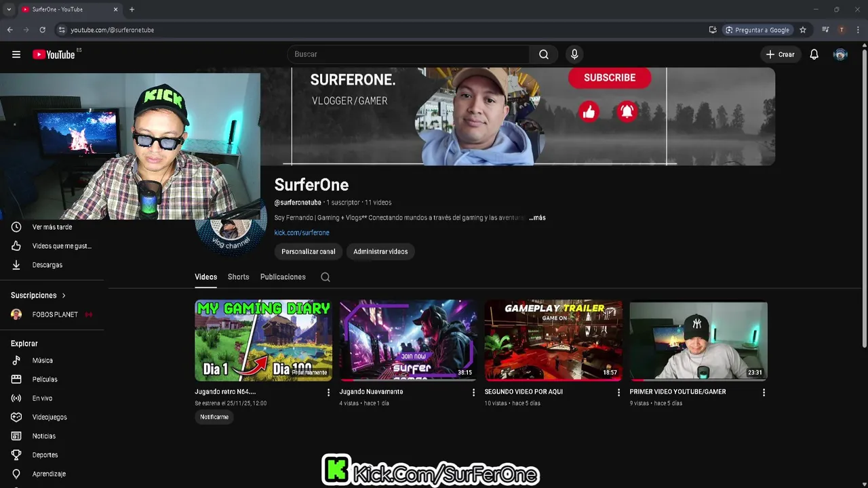
Task: Open a new browser tab
Action: 132,9
